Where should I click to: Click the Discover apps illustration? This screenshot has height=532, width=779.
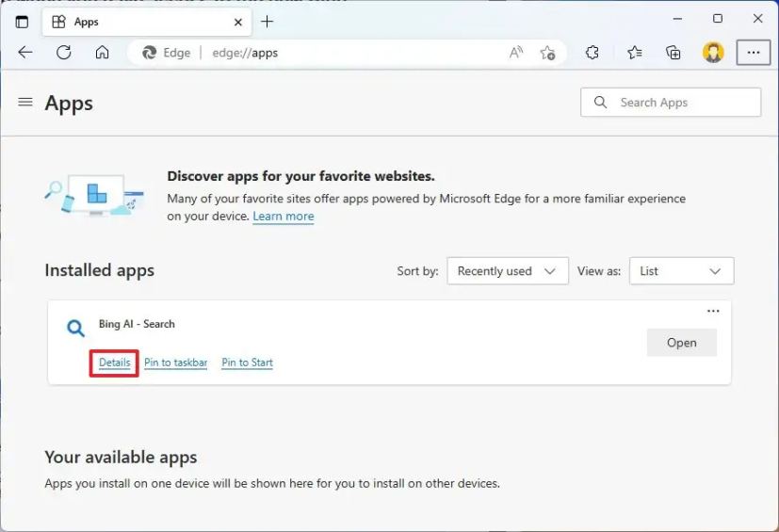(94, 195)
